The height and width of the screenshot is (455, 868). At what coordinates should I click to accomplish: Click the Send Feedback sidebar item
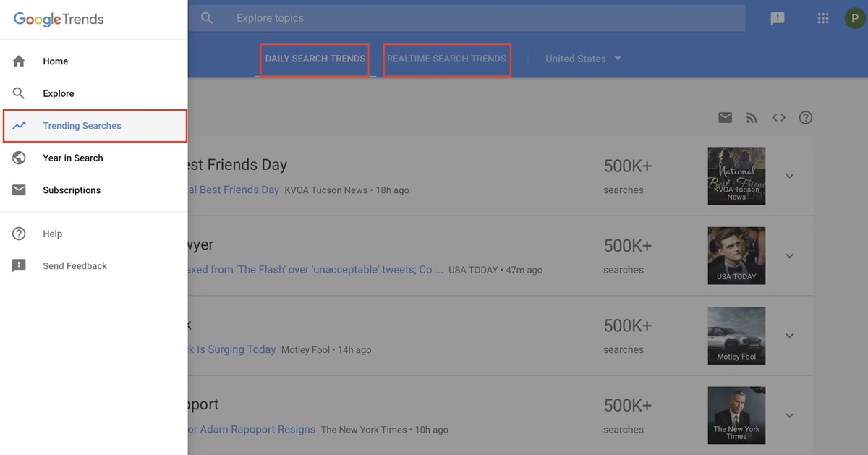pyautogui.click(x=75, y=265)
